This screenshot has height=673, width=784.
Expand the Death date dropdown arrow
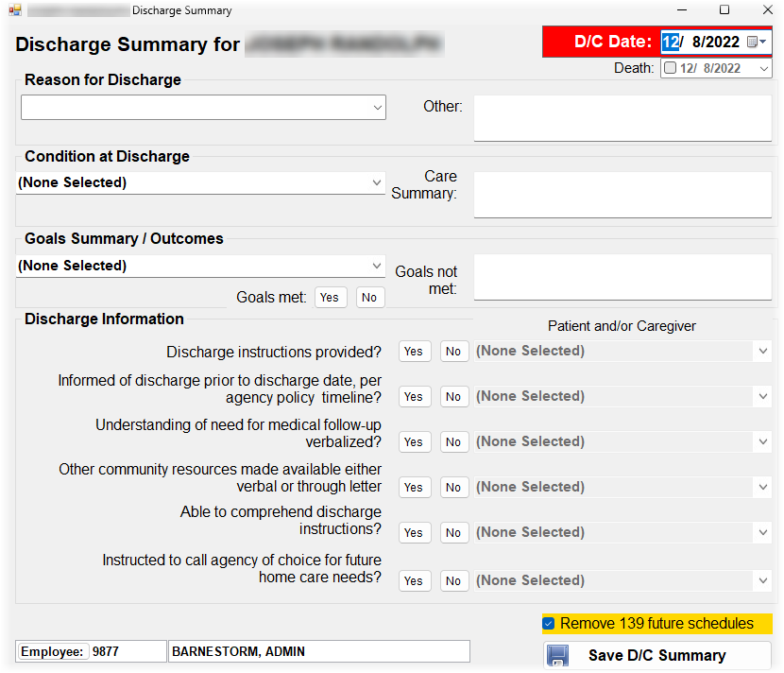click(763, 68)
